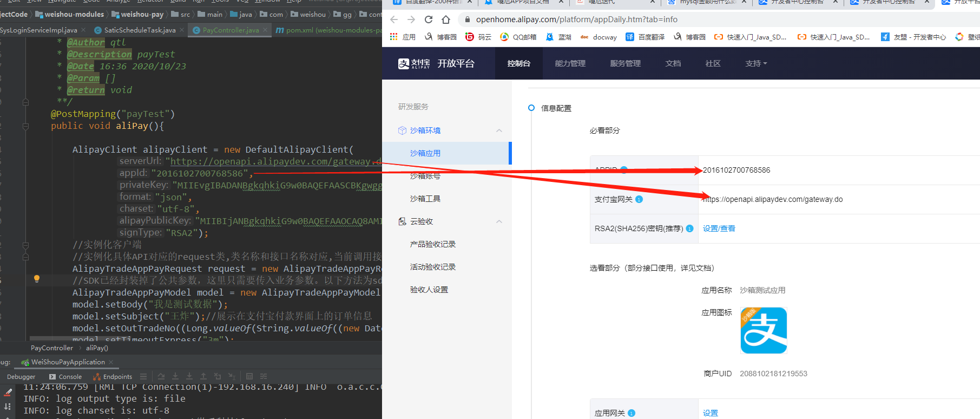The image size is (980, 419).
Task: Collapse the aliPay method fold marker
Action: pyautogui.click(x=25, y=126)
